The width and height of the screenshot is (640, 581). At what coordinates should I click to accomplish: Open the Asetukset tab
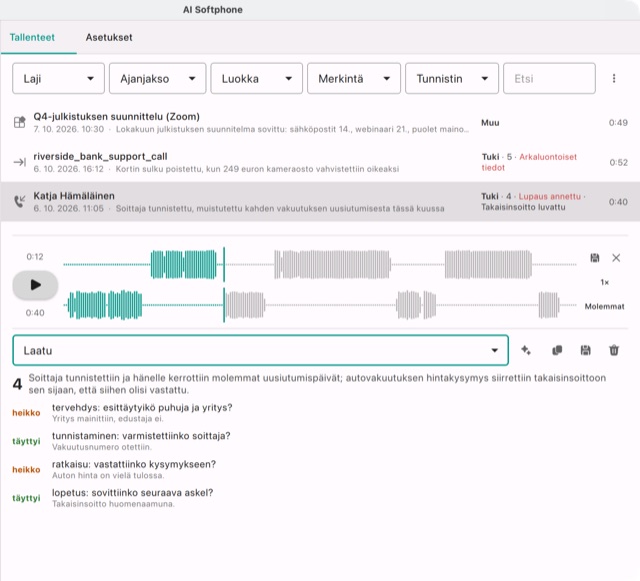[x=109, y=38]
